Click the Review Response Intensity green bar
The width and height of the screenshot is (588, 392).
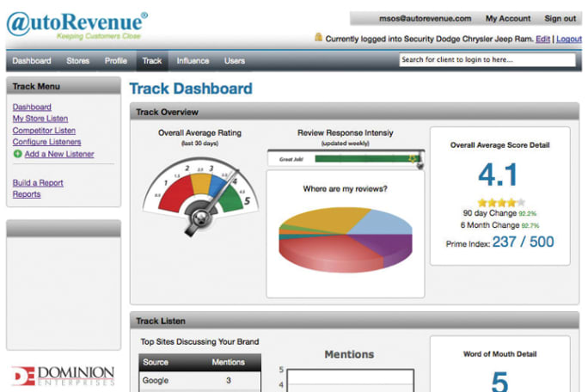(359, 159)
